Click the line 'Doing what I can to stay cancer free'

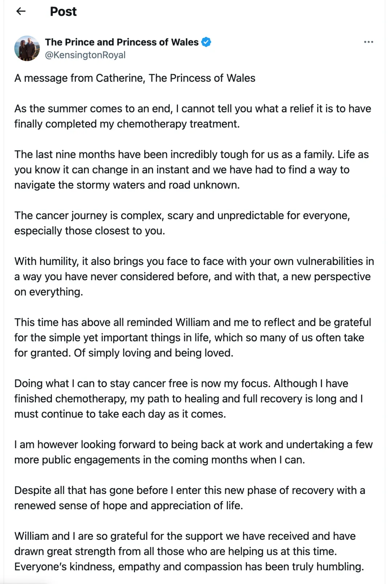coord(181,383)
